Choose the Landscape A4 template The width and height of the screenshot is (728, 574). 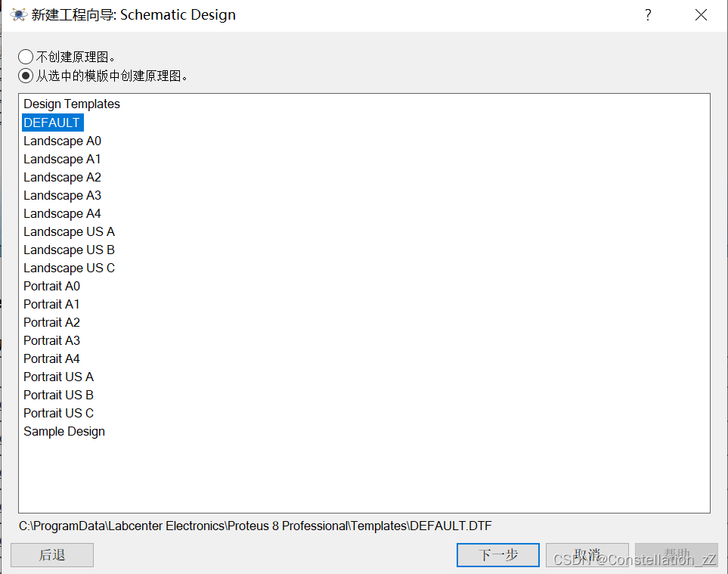pyautogui.click(x=62, y=213)
